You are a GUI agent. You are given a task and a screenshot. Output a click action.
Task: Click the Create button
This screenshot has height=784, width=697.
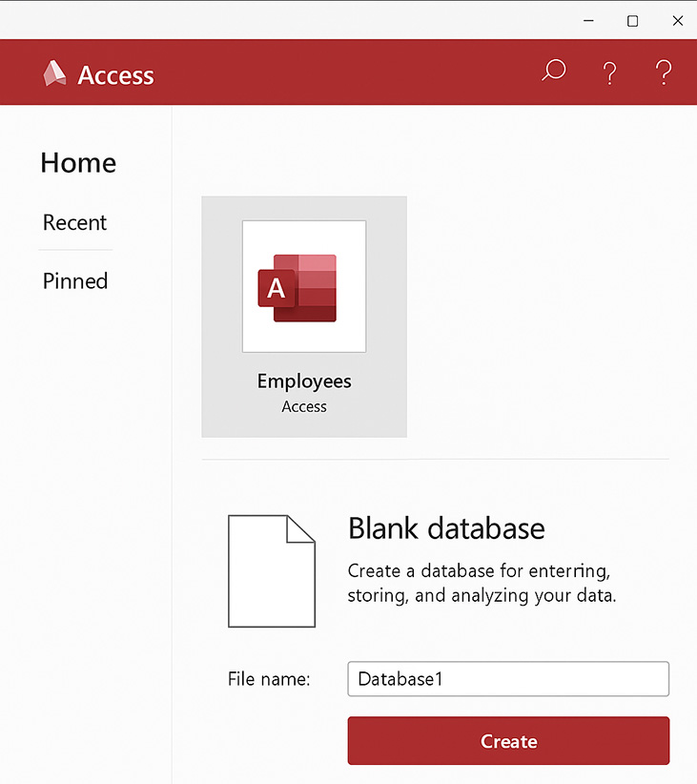508,741
